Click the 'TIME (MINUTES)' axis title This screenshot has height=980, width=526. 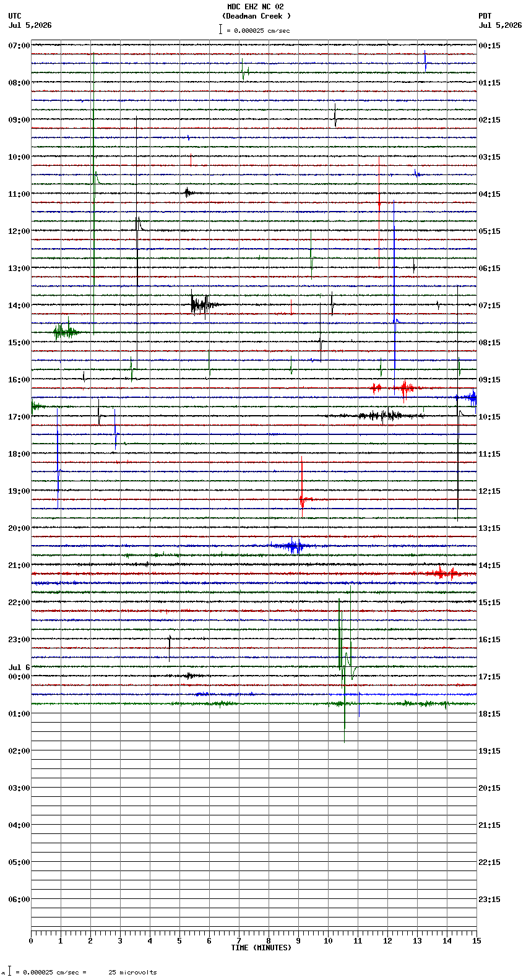click(261, 948)
